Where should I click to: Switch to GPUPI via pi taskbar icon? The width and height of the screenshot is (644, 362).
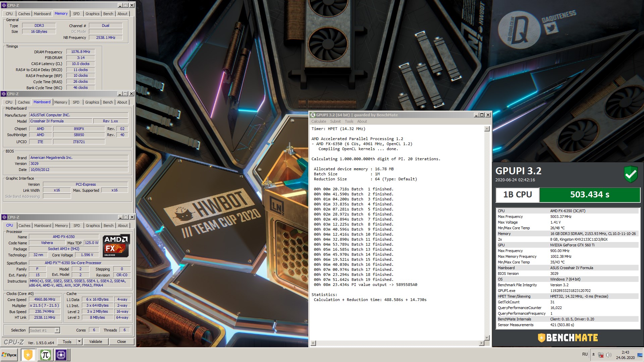[45, 355]
